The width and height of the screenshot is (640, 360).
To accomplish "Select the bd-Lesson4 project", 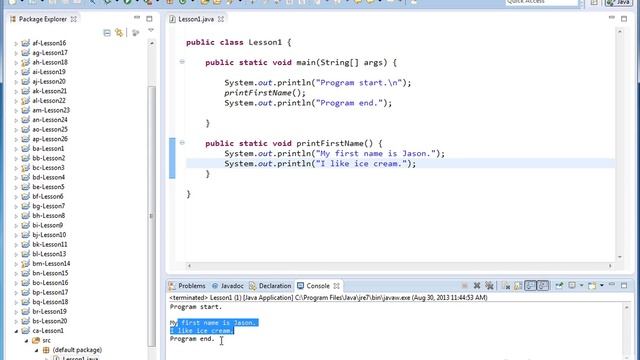I will coord(49,177).
